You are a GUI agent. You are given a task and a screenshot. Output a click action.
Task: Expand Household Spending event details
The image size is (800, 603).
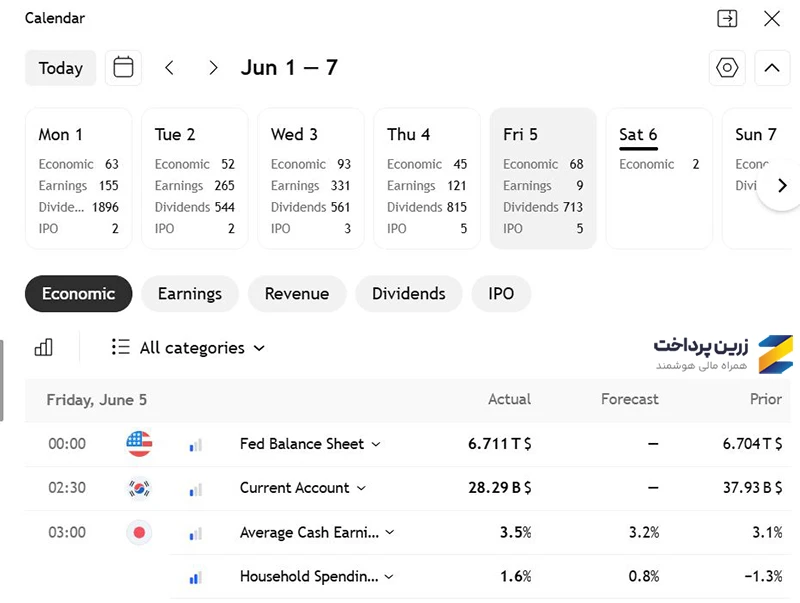pyautogui.click(x=389, y=576)
